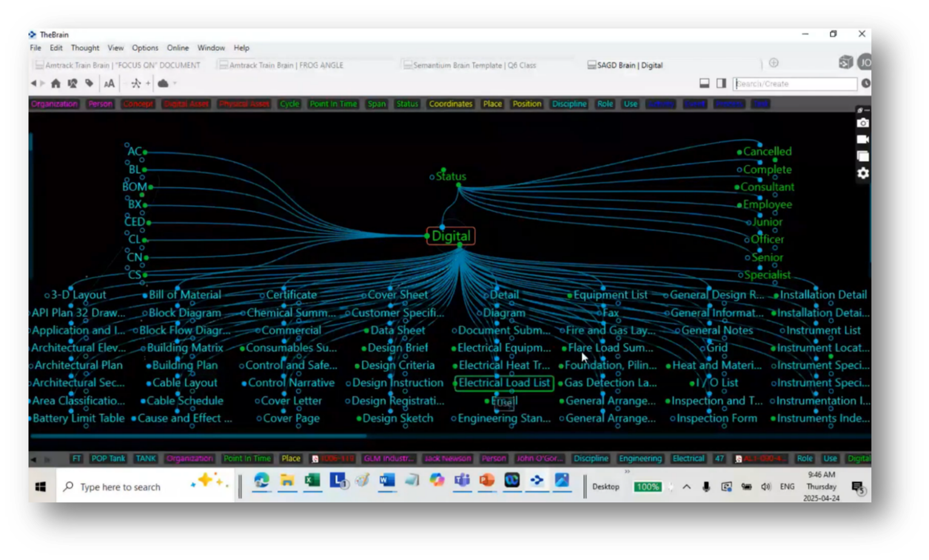Select the Electrical Load List thought

(x=504, y=383)
